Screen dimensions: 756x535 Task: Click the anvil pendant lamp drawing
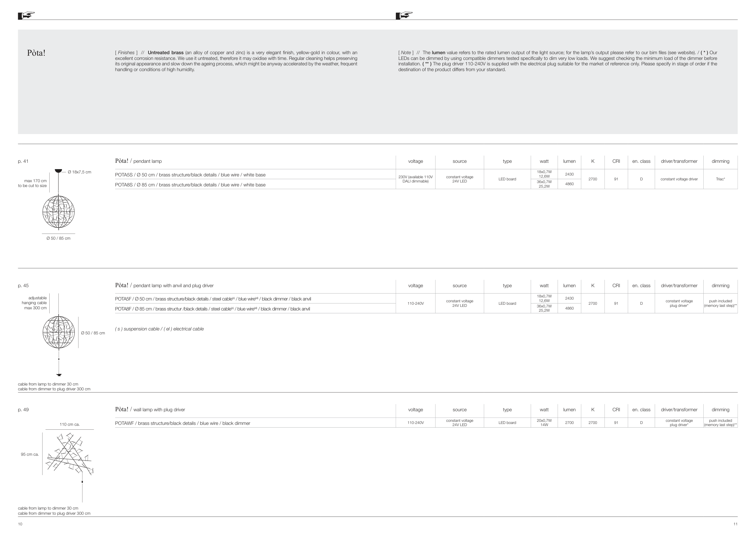[x=59, y=332]
